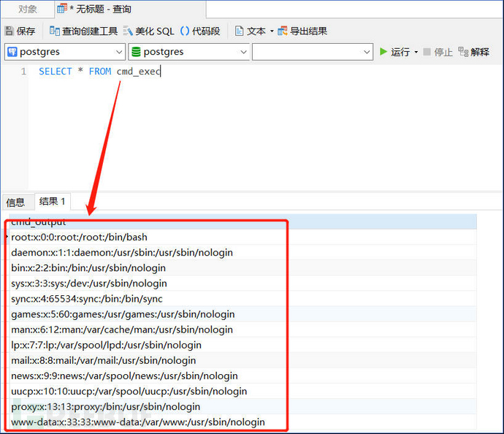The height and width of the screenshot is (434, 504).
Task: Select the untitled query (无标题 - 查询) tab
Action: pos(130,9)
